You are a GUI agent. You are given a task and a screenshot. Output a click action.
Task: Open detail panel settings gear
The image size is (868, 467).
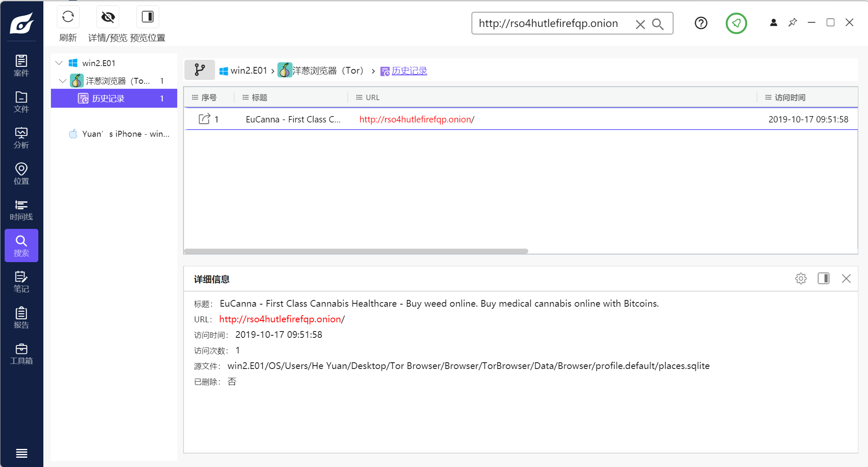coord(801,279)
